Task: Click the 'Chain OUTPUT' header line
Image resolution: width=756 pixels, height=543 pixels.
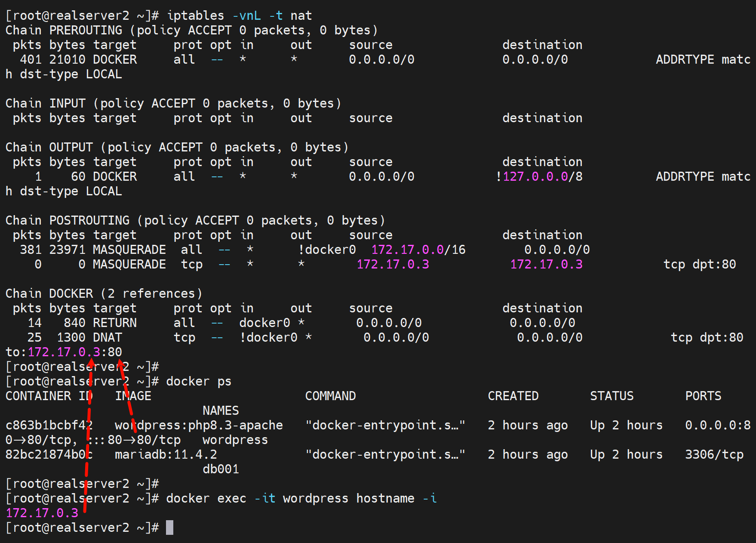Action: tap(177, 148)
